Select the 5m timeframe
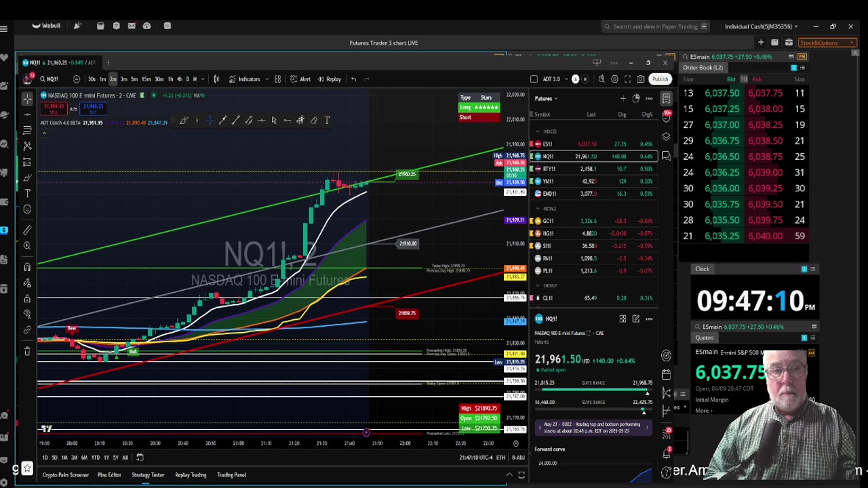868x488 pixels. click(x=134, y=79)
